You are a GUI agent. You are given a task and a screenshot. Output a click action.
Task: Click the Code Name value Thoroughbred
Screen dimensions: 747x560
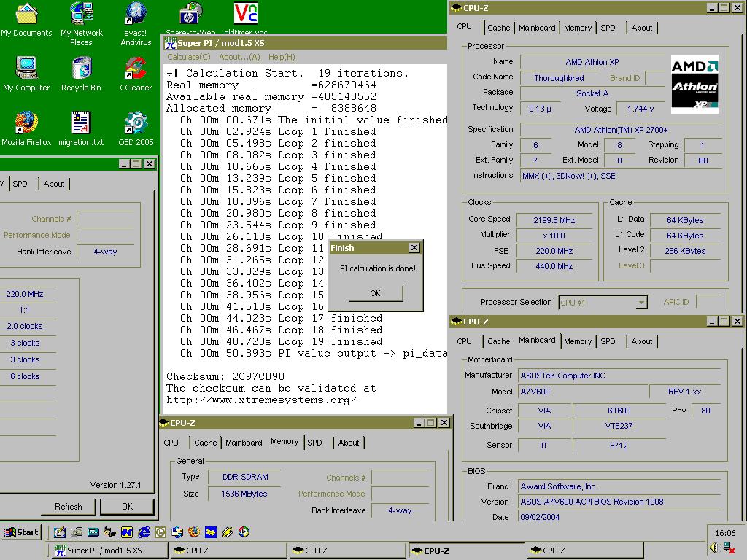coord(559,78)
